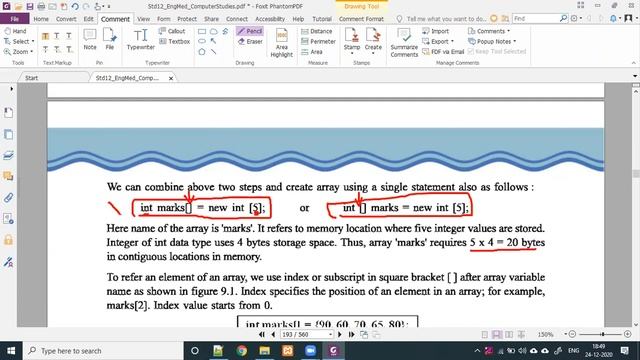Select the Cloud drawing shape

(x=213, y=31)
